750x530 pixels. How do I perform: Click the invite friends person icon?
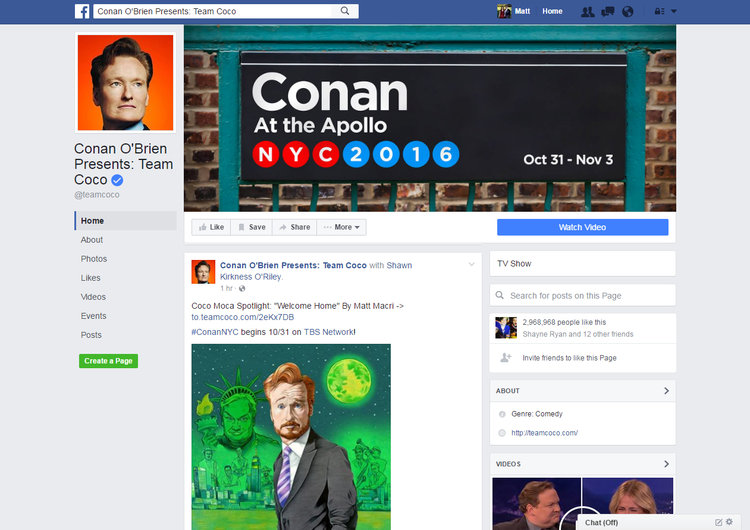coord(506,358)
